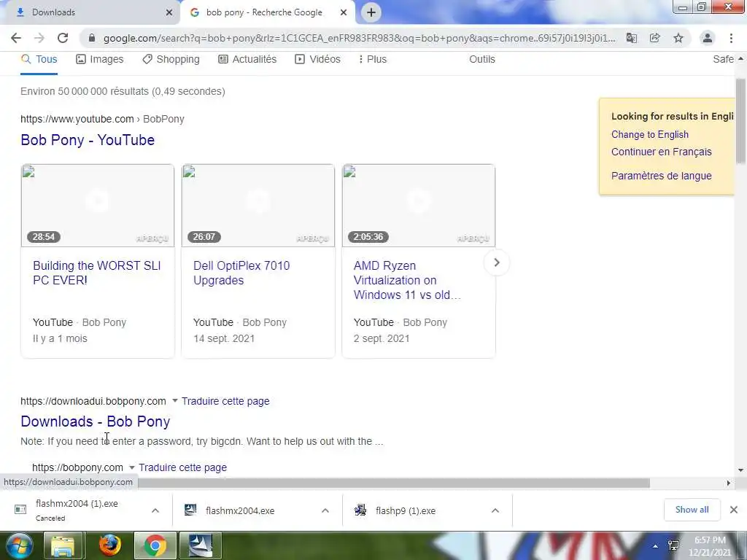
Task: Close the downloads shelf
Action: (734, 510)
